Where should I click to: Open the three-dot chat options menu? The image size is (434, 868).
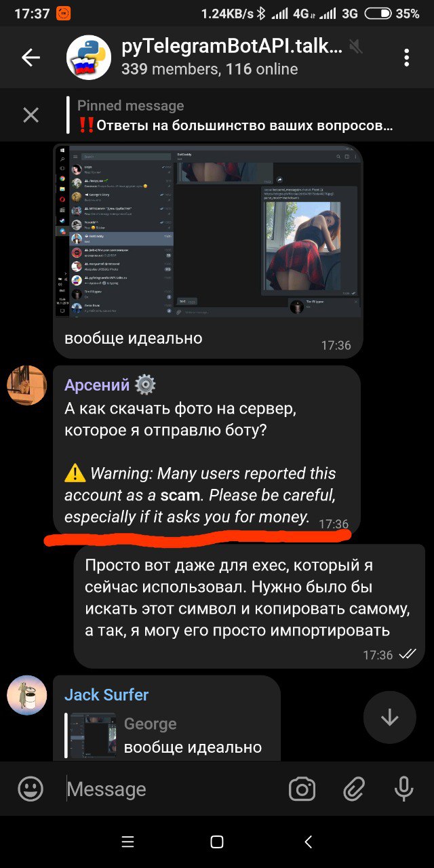coord(406,58)
